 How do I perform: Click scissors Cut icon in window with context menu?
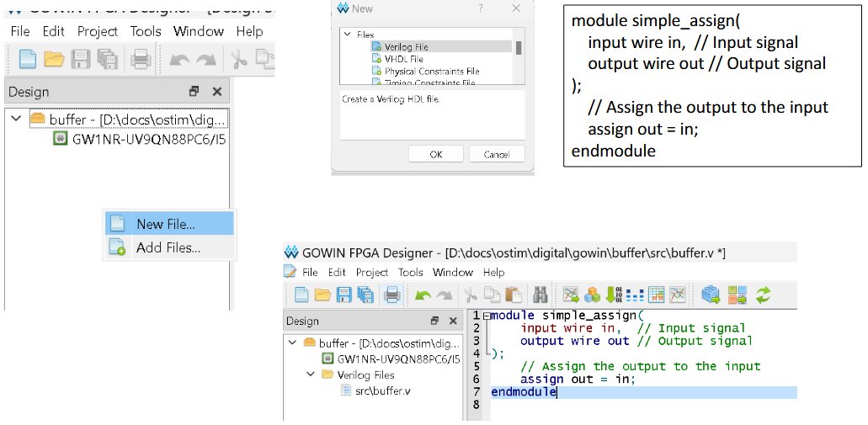[239, 59]
